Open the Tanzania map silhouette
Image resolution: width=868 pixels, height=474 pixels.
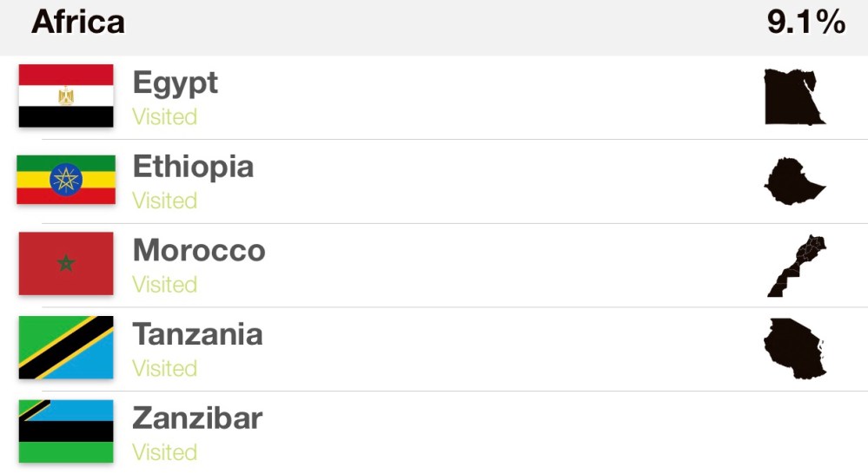[x=794, y=348]
